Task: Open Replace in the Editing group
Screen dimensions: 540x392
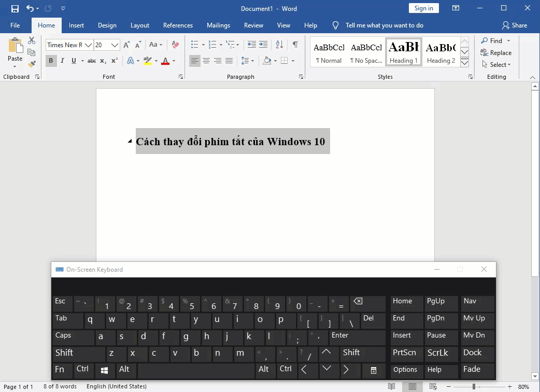Action: 496,52
